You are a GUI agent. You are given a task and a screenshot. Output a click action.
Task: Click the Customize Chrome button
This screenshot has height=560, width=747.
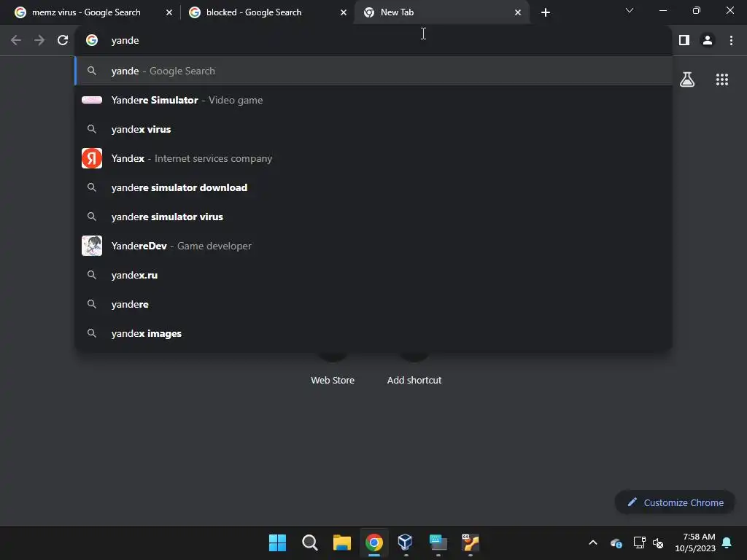click(x=675, y=502)
